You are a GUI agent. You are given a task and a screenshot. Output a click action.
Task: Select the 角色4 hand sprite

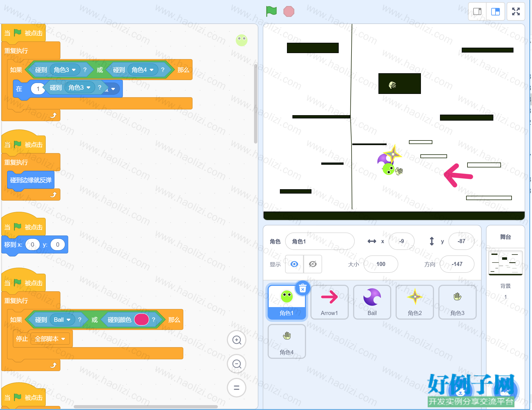287,341
